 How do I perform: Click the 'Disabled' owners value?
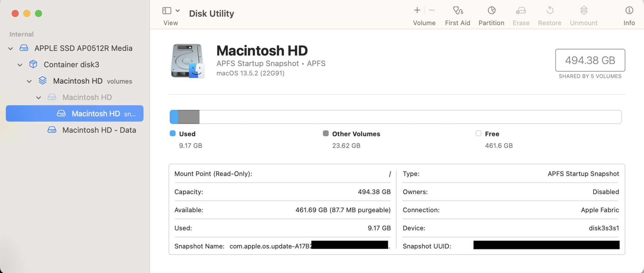point(606,192)
